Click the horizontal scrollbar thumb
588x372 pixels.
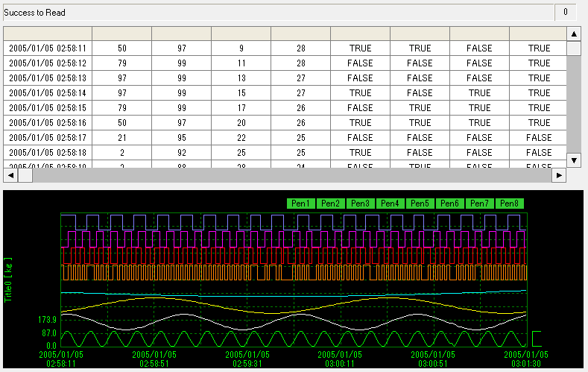[25, 175]
